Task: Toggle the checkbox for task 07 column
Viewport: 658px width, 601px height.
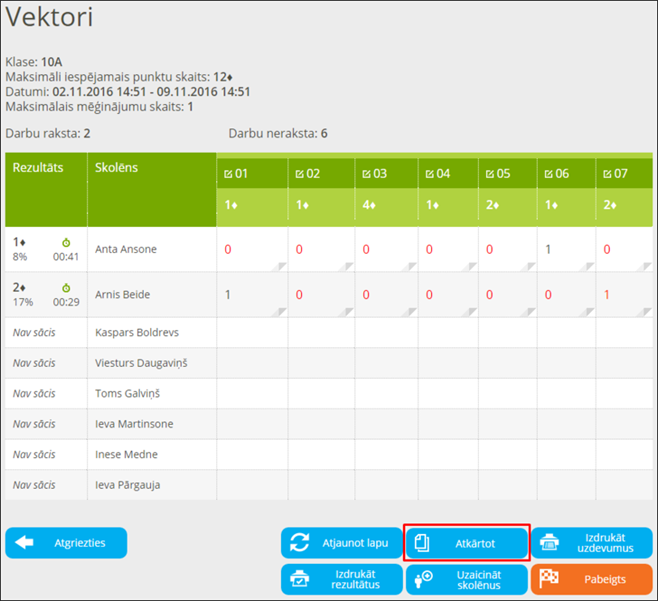Action: pyautogui.click(x=607, y=174)
